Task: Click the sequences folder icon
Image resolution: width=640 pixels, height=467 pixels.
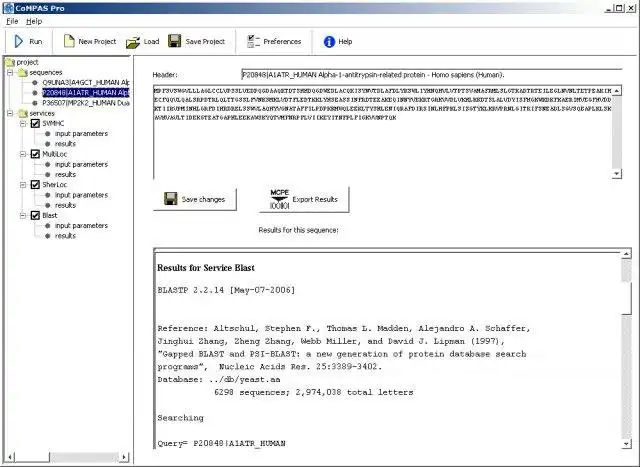Action: [23, 72]
